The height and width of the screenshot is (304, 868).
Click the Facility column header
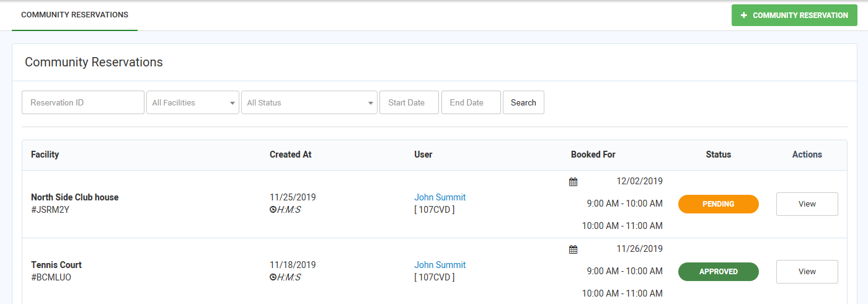45,154
